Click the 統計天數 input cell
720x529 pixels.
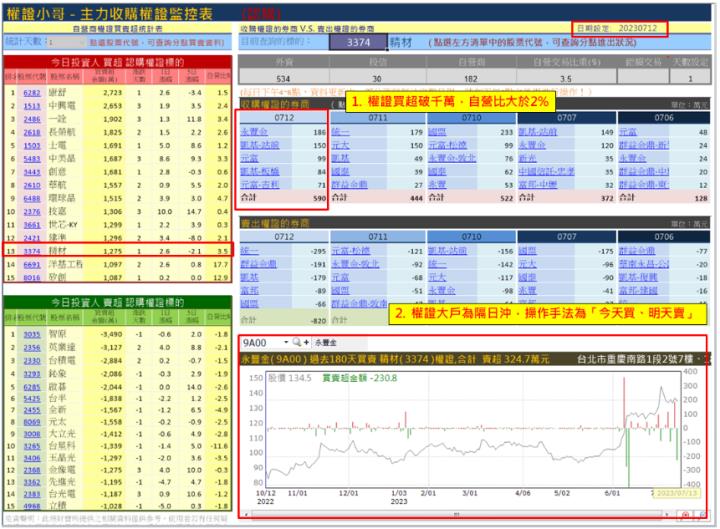tap(67, 42)
